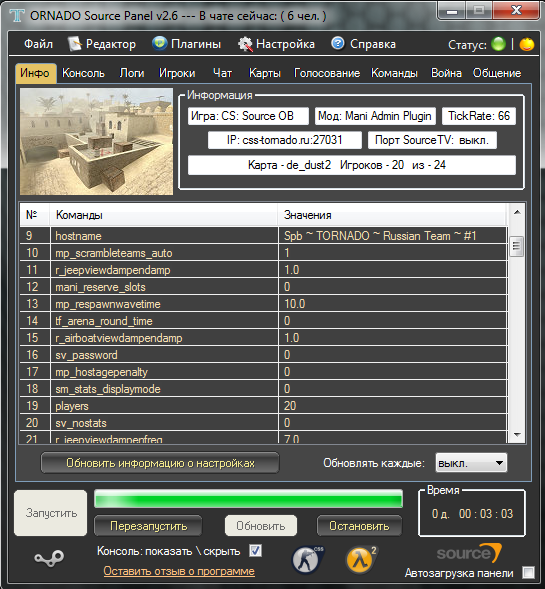
Task: Click the IP: css-tornado.ru:27031 field
Action: tap(285, 140)
